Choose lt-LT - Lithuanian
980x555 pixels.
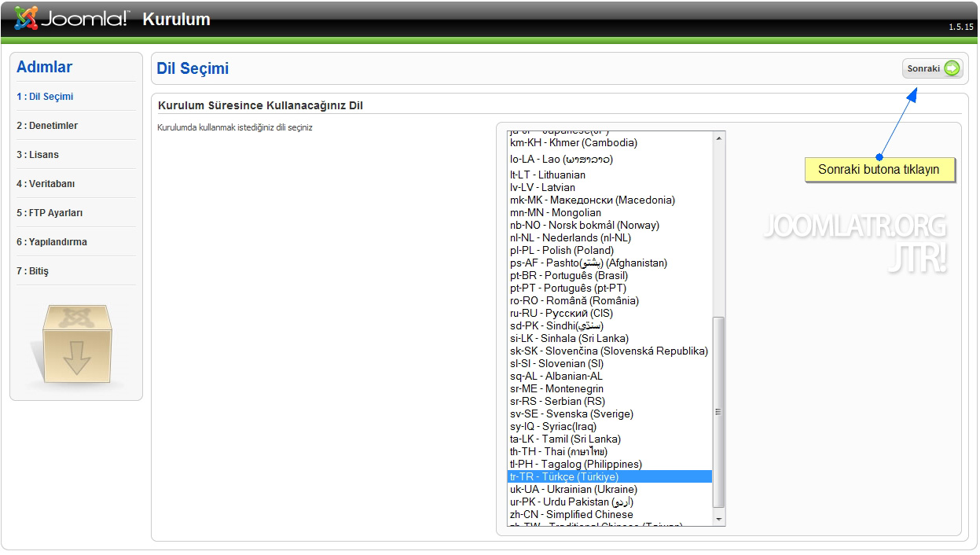pyautogui.click(x=610, y=175)
